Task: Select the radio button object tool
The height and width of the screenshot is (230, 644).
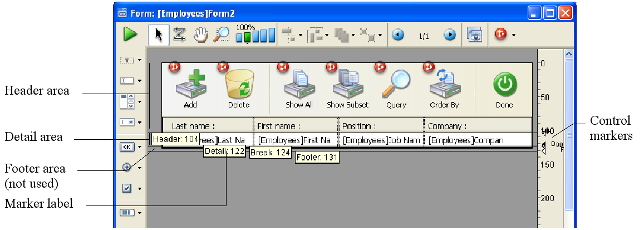Action: pos(127,167)
